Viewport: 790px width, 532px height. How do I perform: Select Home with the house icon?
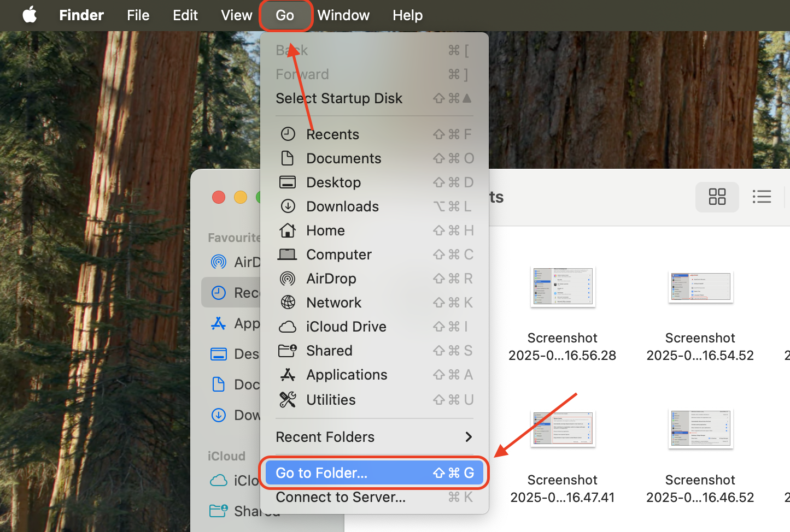click(325, 230)
